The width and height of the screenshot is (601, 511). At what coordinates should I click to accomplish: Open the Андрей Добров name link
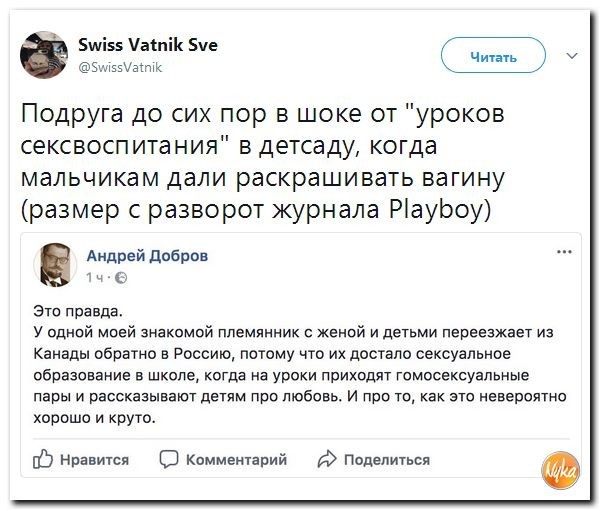148,255
